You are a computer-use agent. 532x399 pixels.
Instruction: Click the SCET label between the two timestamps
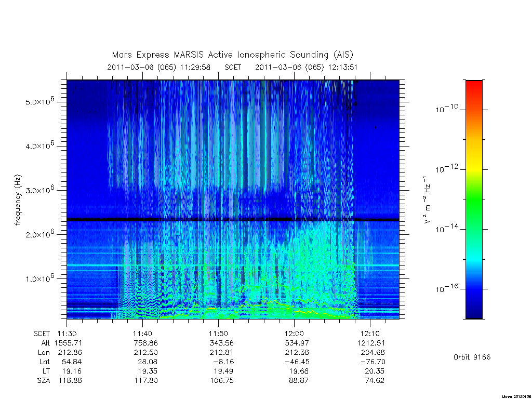233,67
